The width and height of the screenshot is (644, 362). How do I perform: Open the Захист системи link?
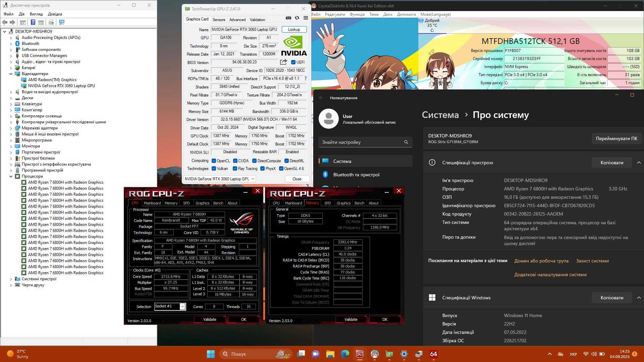[x=592, y=261]
